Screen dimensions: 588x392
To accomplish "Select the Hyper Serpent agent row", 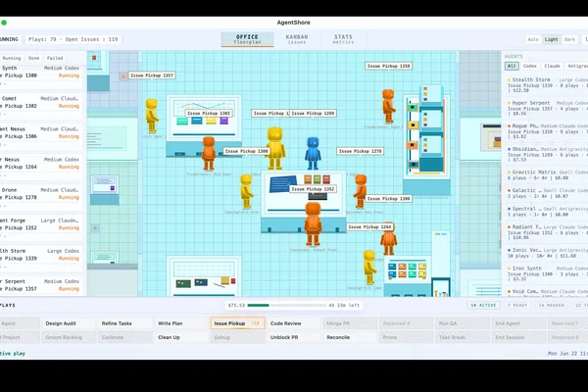I will (547, 108).
